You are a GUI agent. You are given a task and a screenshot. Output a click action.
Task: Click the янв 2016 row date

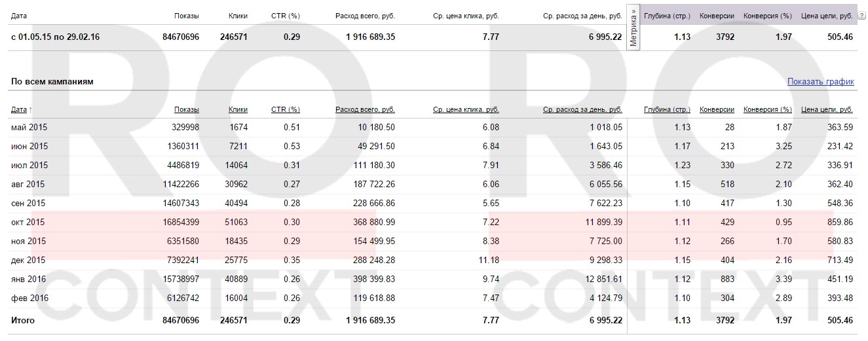click(x=29, y=279)
